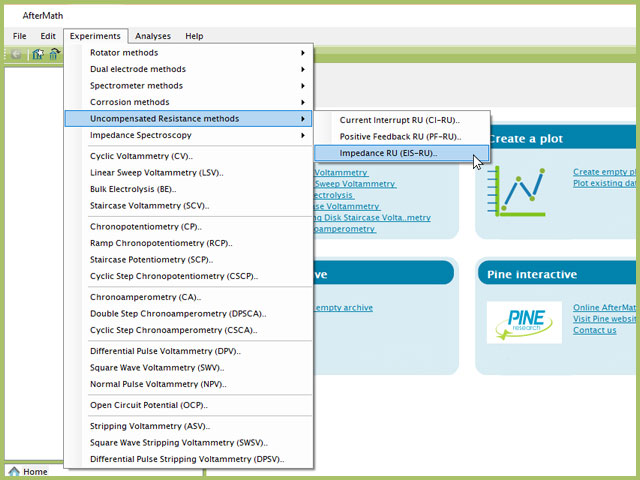Choose Cyclic Step Chronoamperometry (CSCA)

(189, 330)
